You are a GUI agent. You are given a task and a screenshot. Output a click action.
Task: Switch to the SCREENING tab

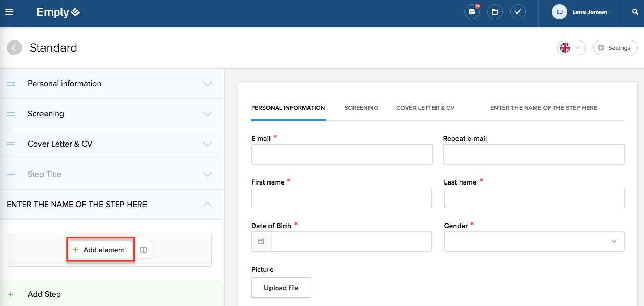point(361,108)
